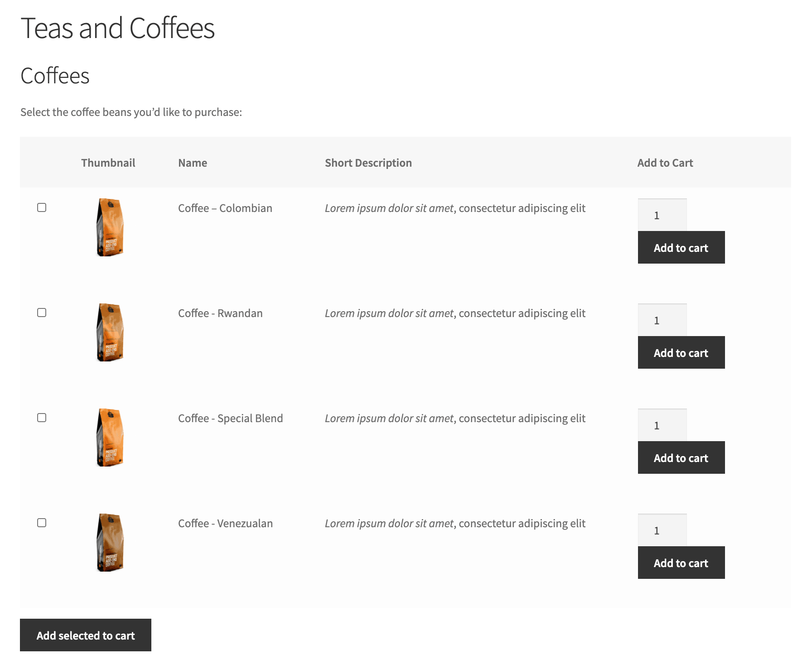Open the Coffee - Special Blend product link

point(231,418)
